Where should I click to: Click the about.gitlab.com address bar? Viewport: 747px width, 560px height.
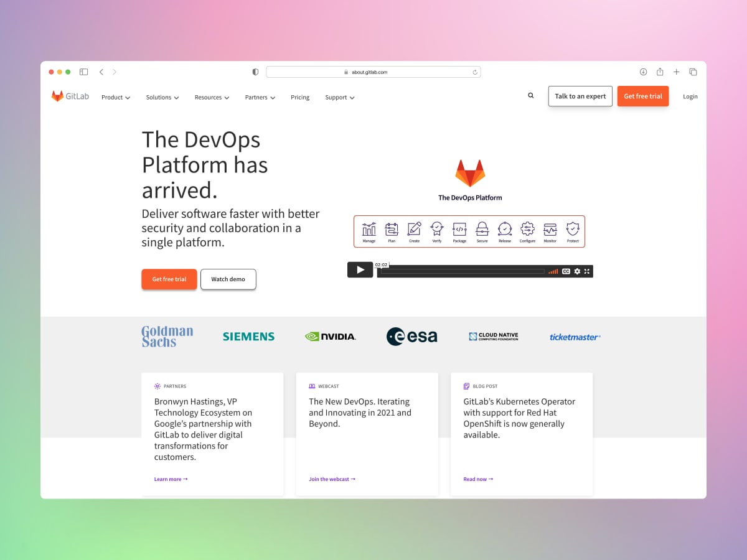[374, 72]
